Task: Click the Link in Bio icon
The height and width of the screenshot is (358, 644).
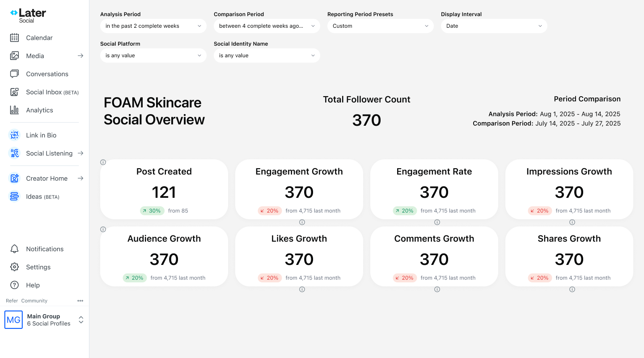Action: point(14,135)
